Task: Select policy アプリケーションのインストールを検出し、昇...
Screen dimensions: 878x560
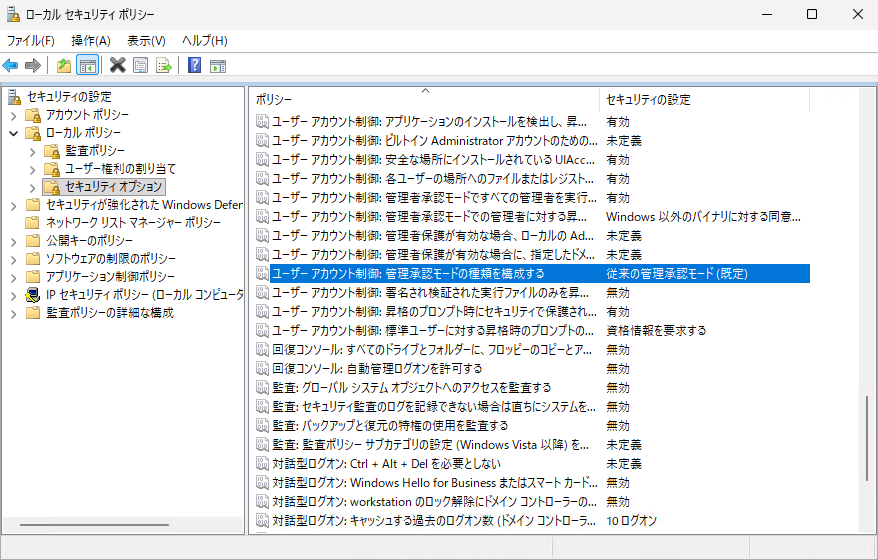Action: click(x=429, y=122)
